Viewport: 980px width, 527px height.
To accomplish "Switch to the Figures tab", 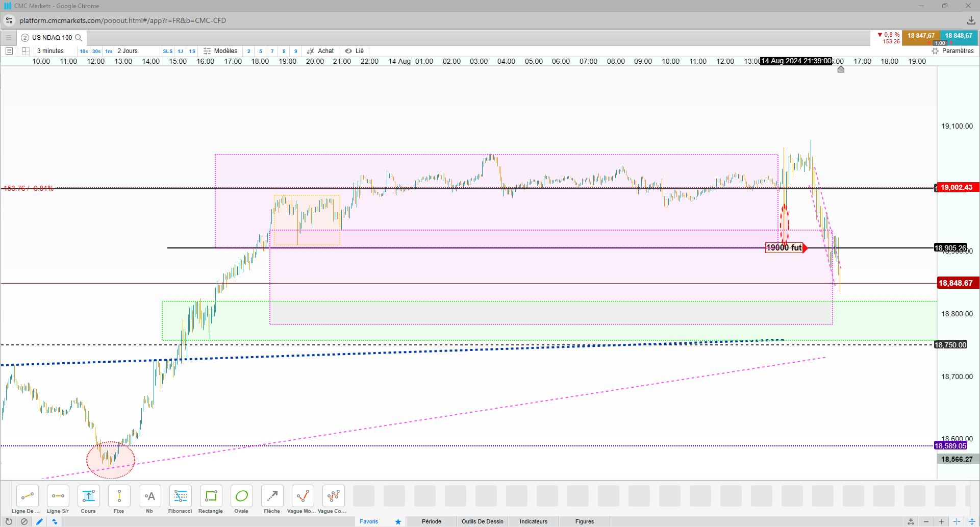I will pyautogui.click(x=585, y=521).
